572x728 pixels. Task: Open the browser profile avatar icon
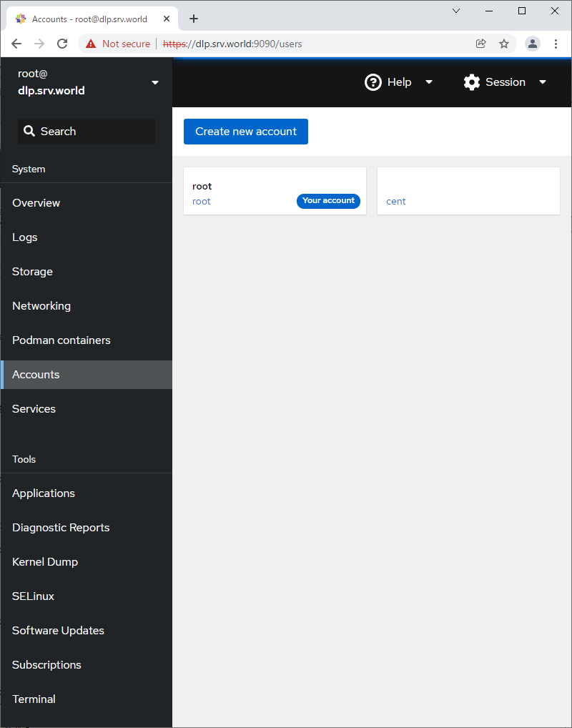coord(533,44)
